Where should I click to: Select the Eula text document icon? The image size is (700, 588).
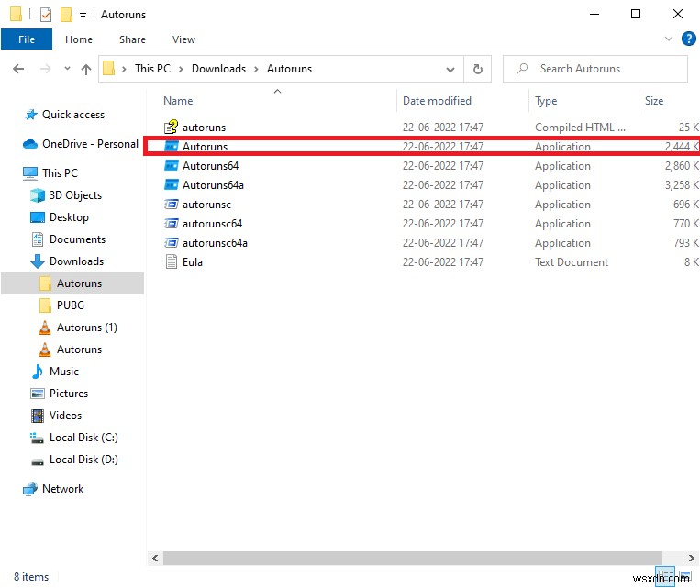coord(172,261)
